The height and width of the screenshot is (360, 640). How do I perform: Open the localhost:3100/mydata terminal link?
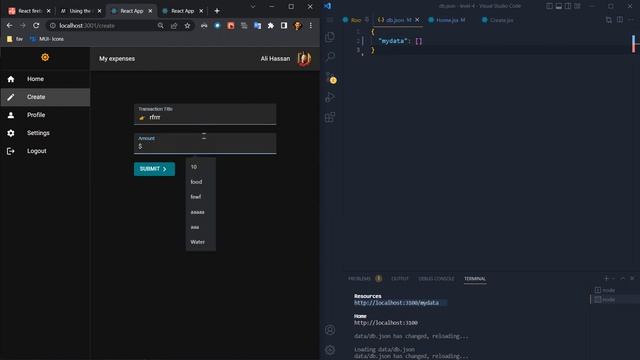click(396, 303)
